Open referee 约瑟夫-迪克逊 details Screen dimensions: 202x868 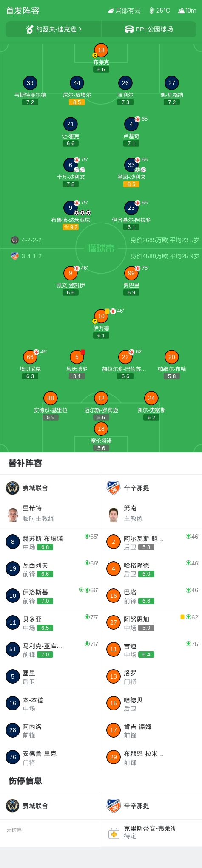coord(54,29)
